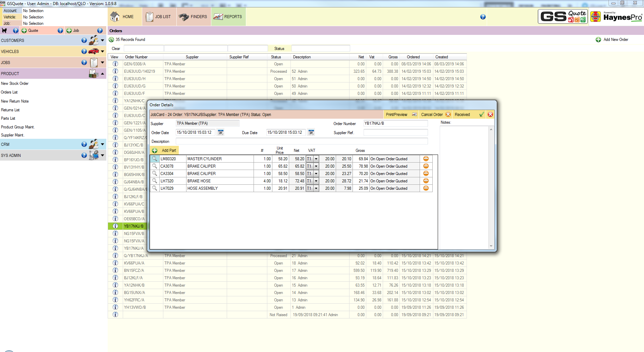Open VAT dropdown for HOSE ASSEMBLY row
644x352 pixels.
316,188
